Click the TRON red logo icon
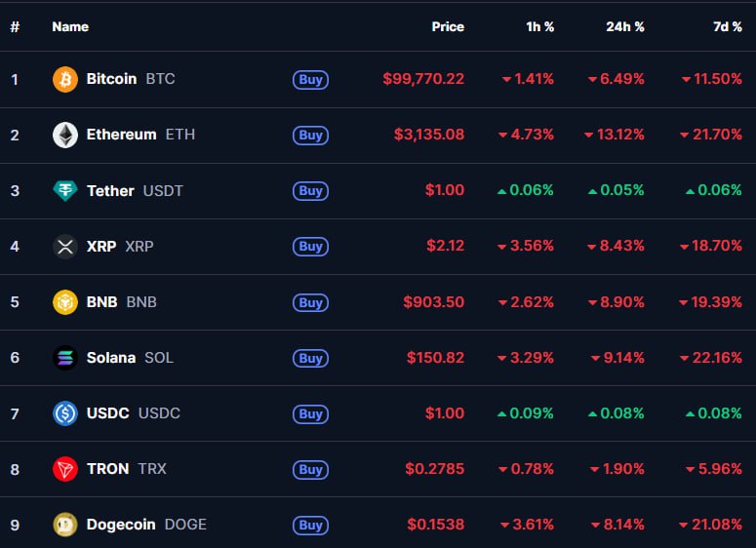Viewport: 756px width, 548px height. pos(65,469)
